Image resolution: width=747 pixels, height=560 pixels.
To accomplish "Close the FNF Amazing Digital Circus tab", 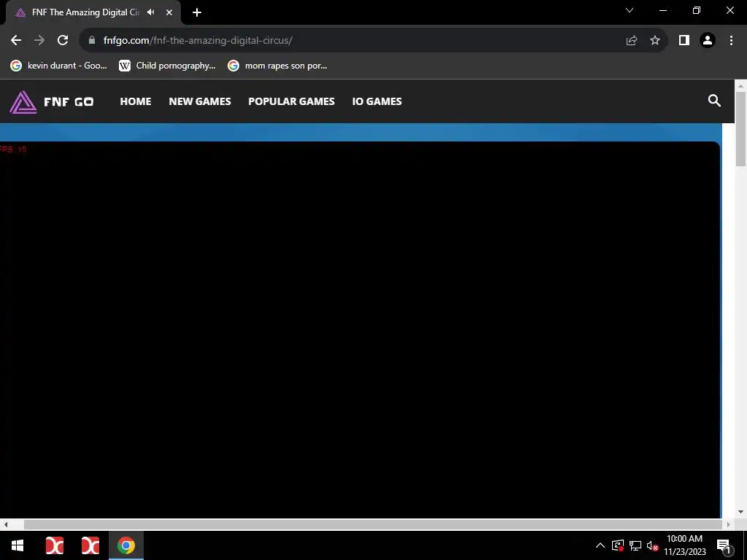I will click(x=169, y=12).
